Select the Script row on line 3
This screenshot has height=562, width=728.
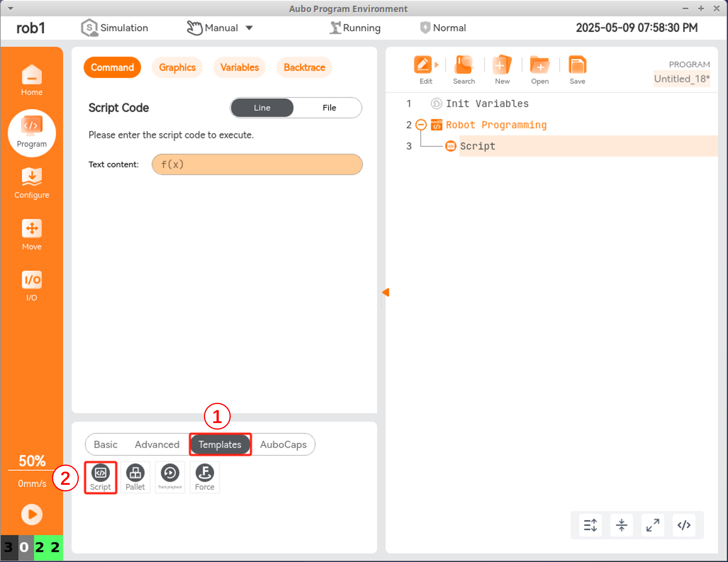[x=588, y=146]
